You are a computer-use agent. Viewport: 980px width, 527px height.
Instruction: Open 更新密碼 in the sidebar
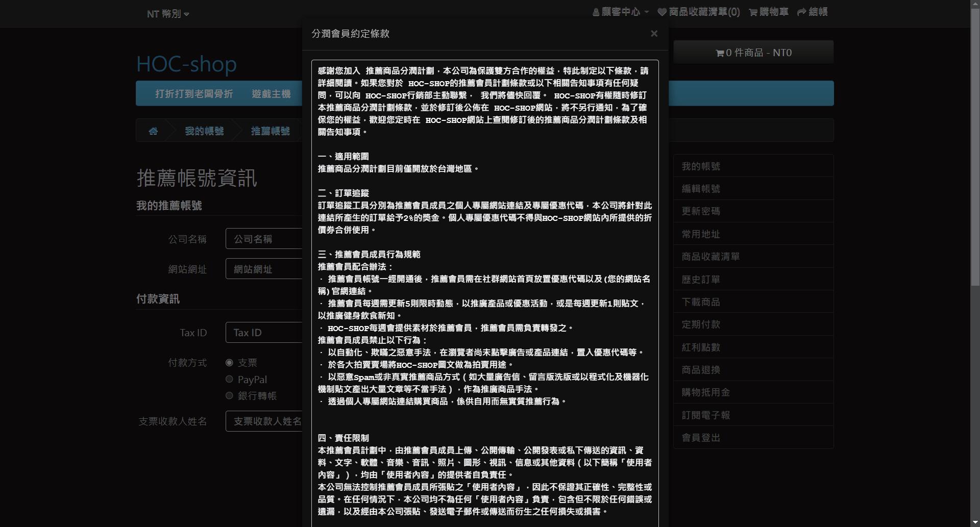coord(753,211)
